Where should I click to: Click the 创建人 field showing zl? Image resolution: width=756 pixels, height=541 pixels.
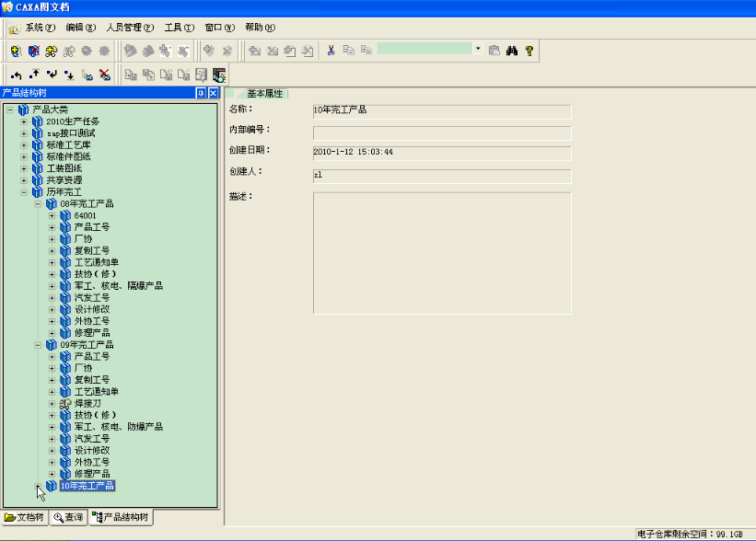tap(442, 177)
